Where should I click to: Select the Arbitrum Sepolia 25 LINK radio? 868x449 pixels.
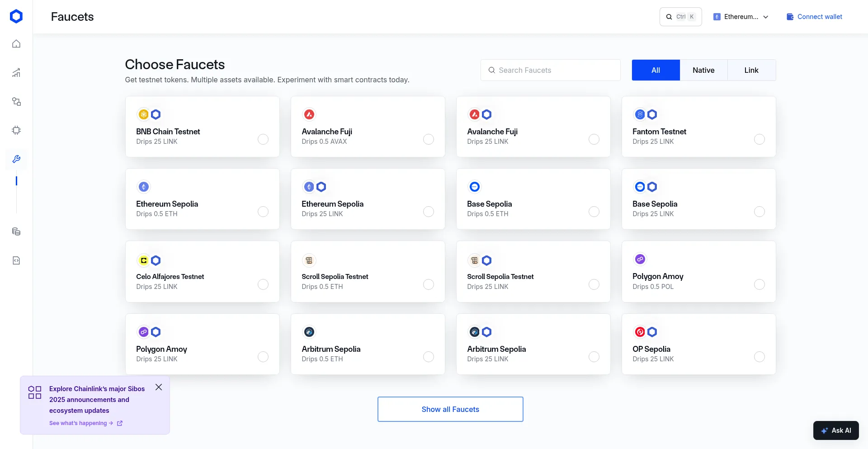pos(594,357)
